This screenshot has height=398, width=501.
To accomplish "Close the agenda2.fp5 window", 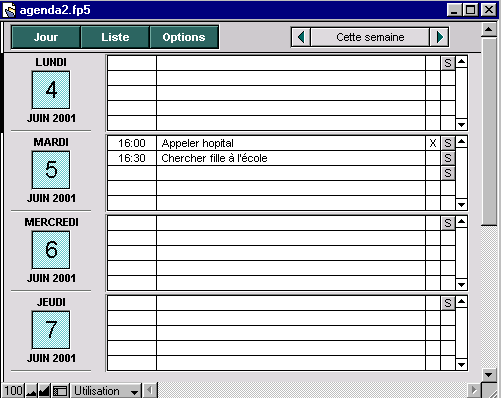I will pyautogui.click(x=489, y=10).
